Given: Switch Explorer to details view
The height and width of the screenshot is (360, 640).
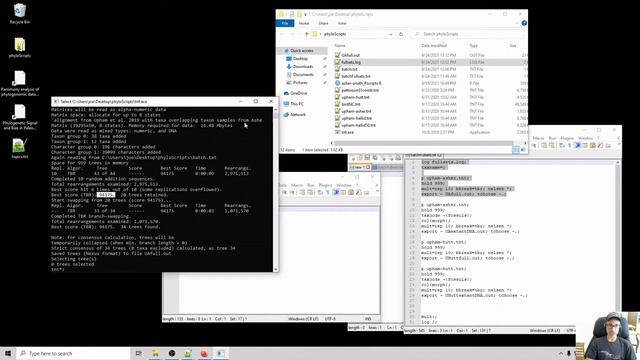Looking at the screenshot, I should pyautogui.click(x=516, y=150).
